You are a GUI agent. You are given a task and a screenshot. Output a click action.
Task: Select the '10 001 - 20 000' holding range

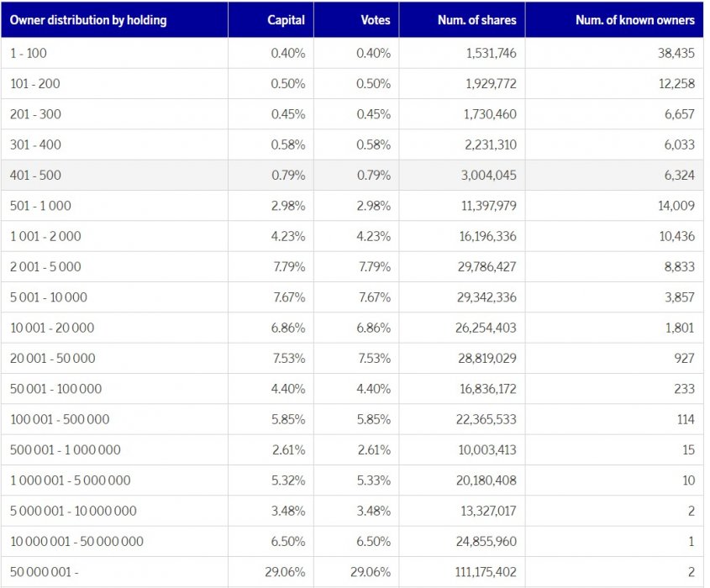(52, 328)
